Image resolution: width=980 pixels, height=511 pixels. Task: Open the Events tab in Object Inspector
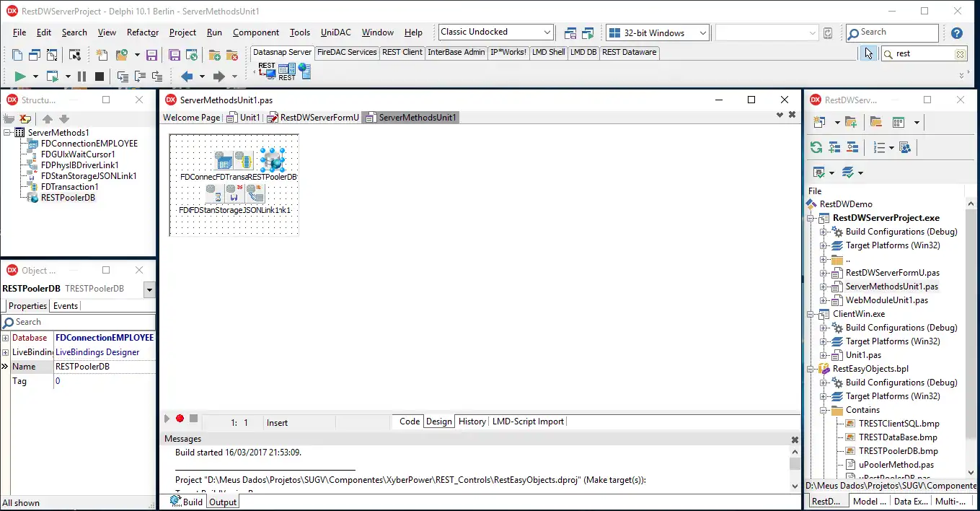(x=66, y=306)
